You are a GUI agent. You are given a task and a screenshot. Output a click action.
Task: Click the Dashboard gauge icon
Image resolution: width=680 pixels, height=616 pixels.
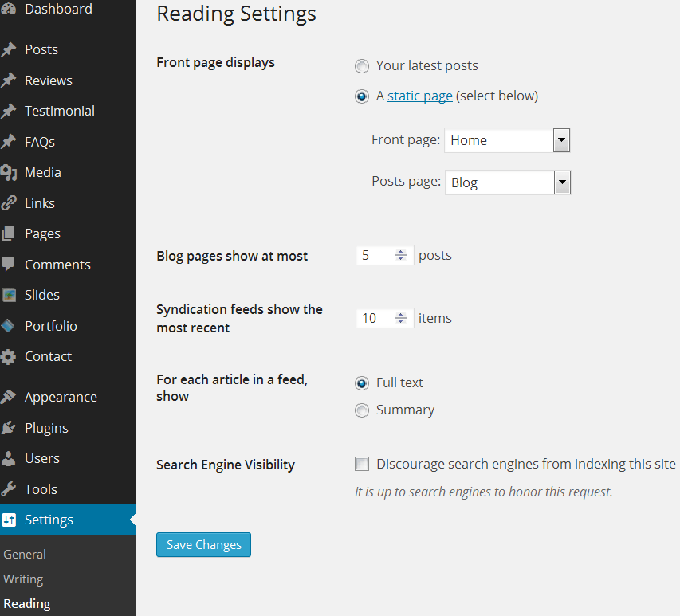[8, 10]
